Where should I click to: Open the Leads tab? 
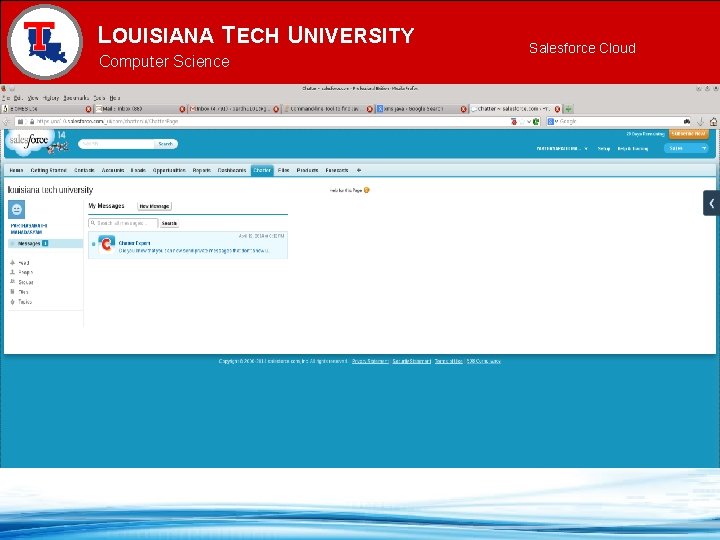pyautogui.click(x=138, y=170)
